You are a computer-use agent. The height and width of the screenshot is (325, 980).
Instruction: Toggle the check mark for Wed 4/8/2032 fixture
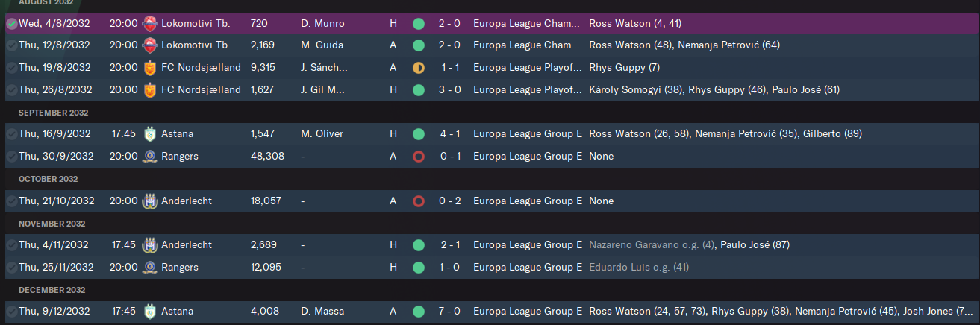coord(11,24)
